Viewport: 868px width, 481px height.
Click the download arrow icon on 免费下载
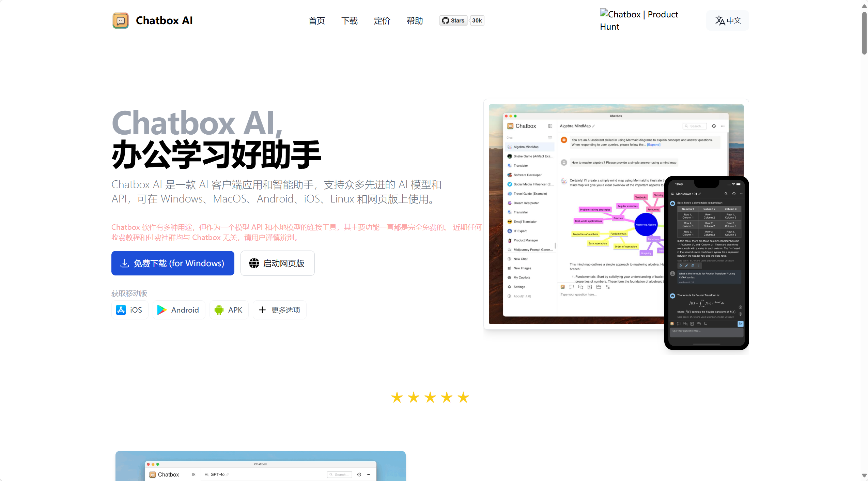[x=125, y=263]
